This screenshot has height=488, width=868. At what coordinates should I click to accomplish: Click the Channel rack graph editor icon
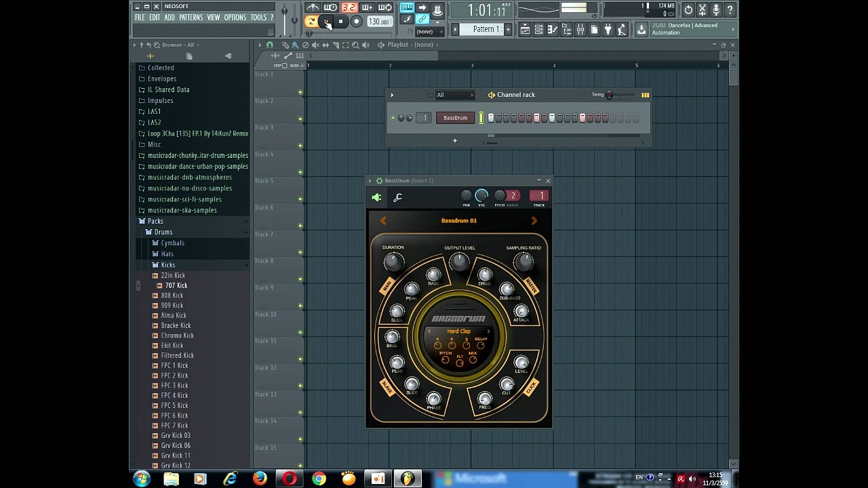(645, 95)
